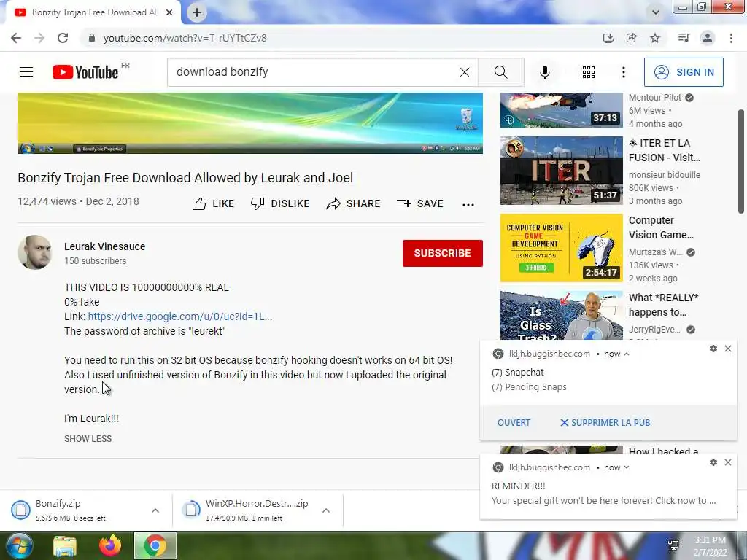
Task: Open the media control icon in Chrome toolbar
Action: point(684,38)
